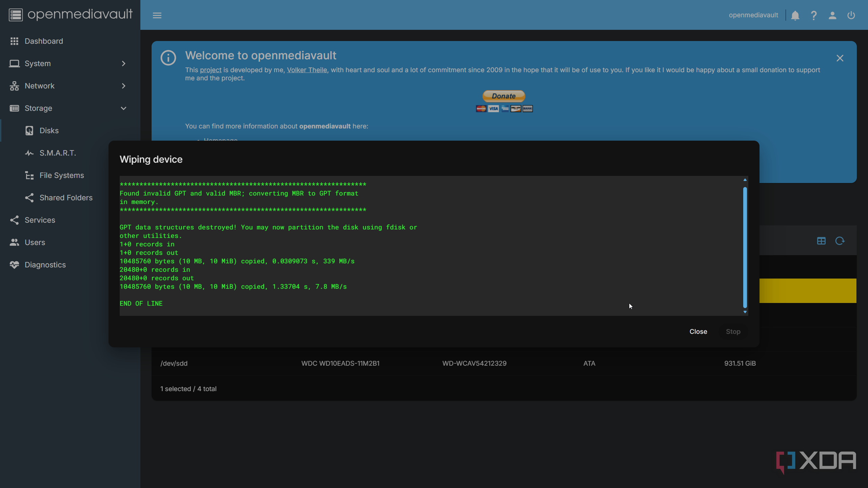The height and width of the screenshot is (488, 868).
Task: Click the Shared Folders share icon
Action: pyautogui.click(x=29, y=198)
